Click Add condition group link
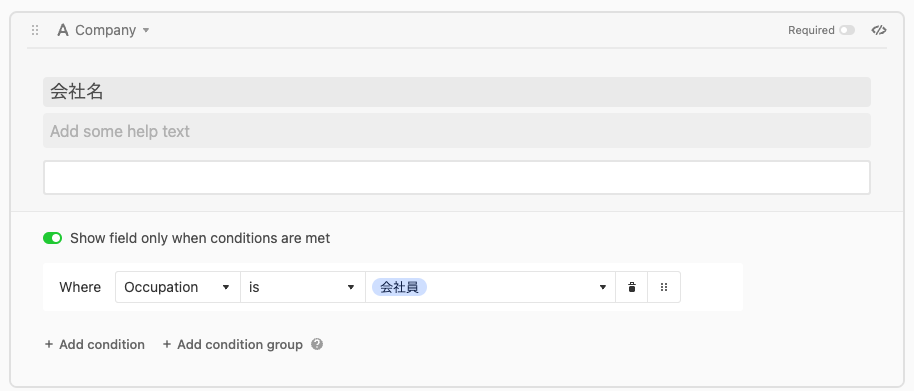 click(233, 344)
